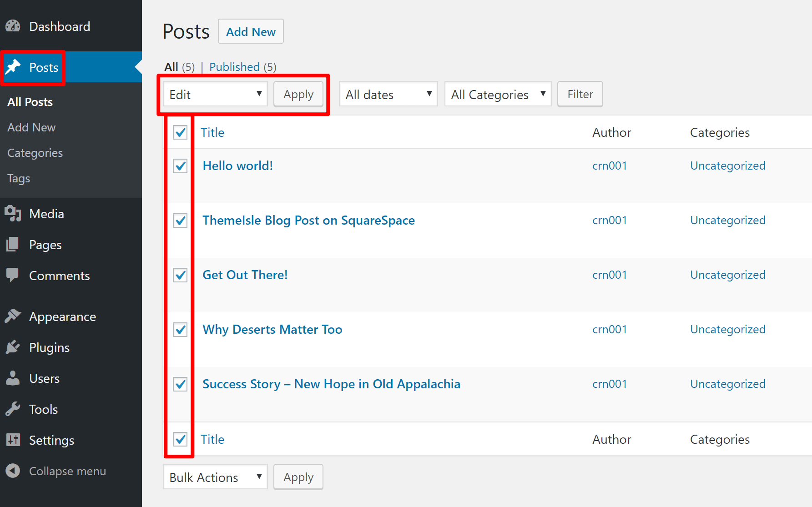
Task: Open the Dashboard via its dashicon
Action: [13, 26]
